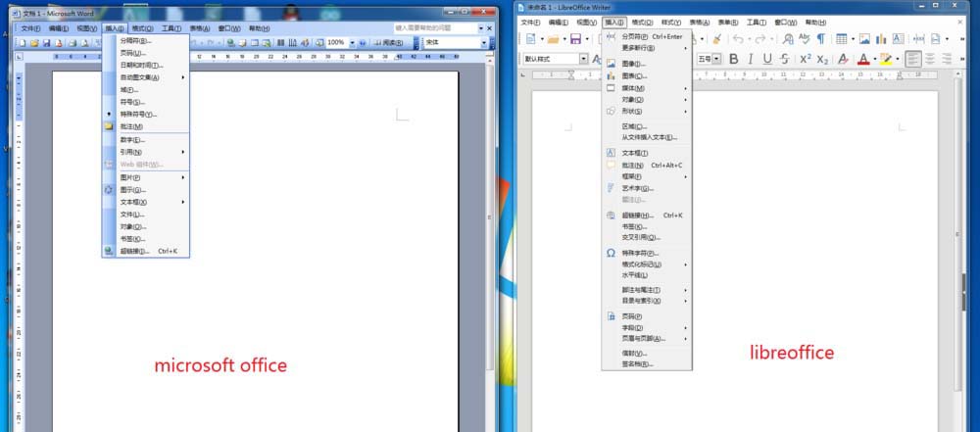Click New document icon in Word toolbar
Viewport: 980px width, 432px height.
(22, 42)
